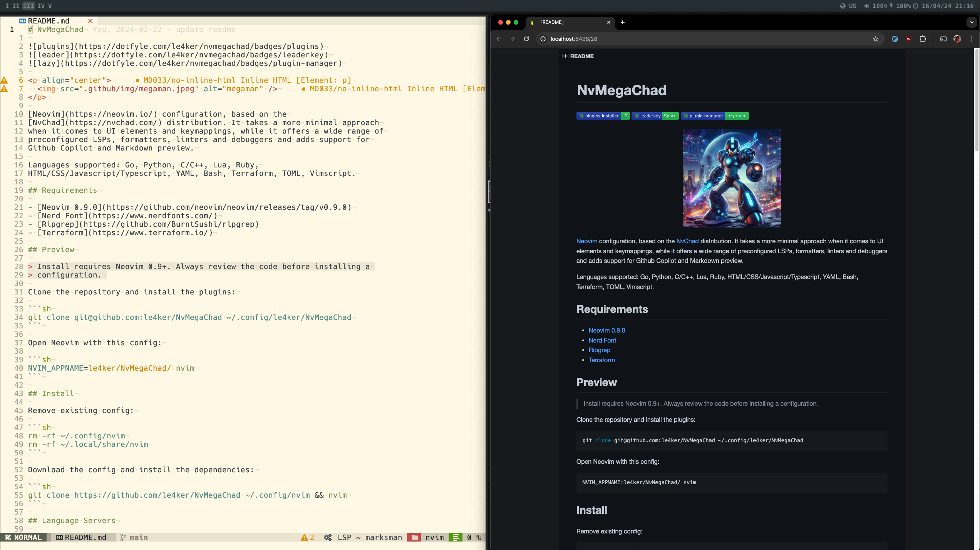Viewport: 980px width, 550px height.
Task: Close the README.md buffer tab in Neovim
Action: [x=90, y=21]
